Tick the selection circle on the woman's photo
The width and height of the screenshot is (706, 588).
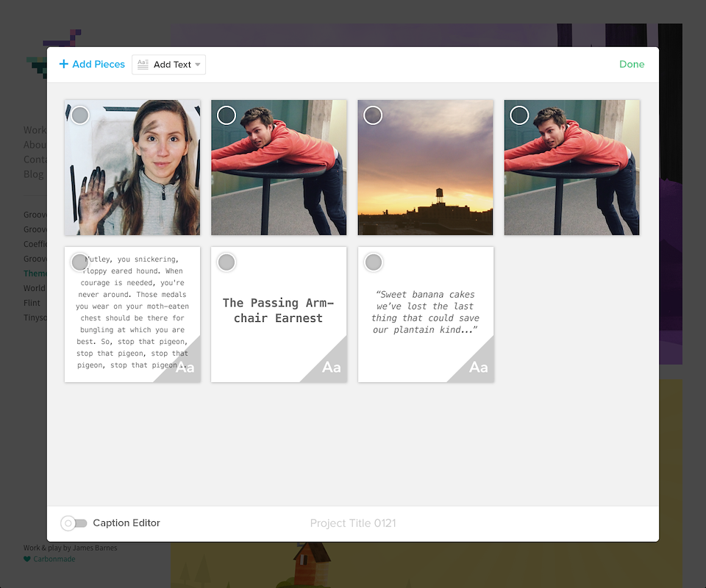coord(80,115)
